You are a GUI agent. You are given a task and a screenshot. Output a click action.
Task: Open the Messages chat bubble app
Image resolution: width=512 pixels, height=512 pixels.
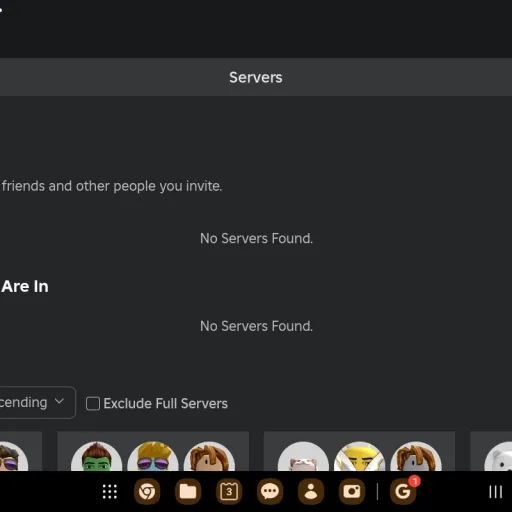[x=270, y=492]
